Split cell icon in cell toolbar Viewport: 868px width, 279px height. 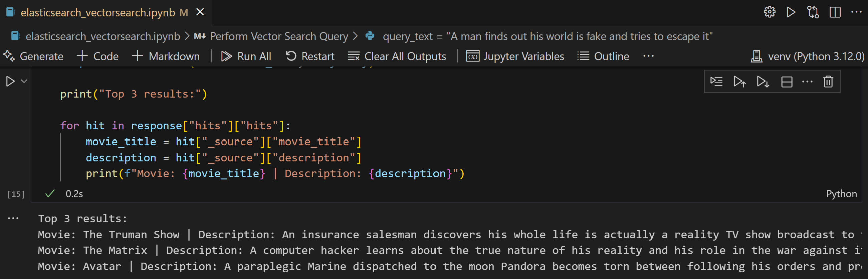pos(787,82)
